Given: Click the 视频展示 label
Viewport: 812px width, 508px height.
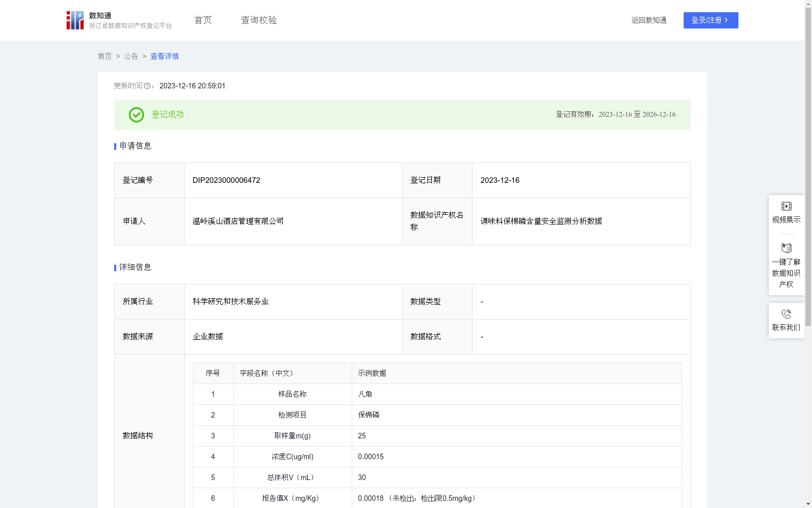Looking at the screenshot, I should point(786,220).
